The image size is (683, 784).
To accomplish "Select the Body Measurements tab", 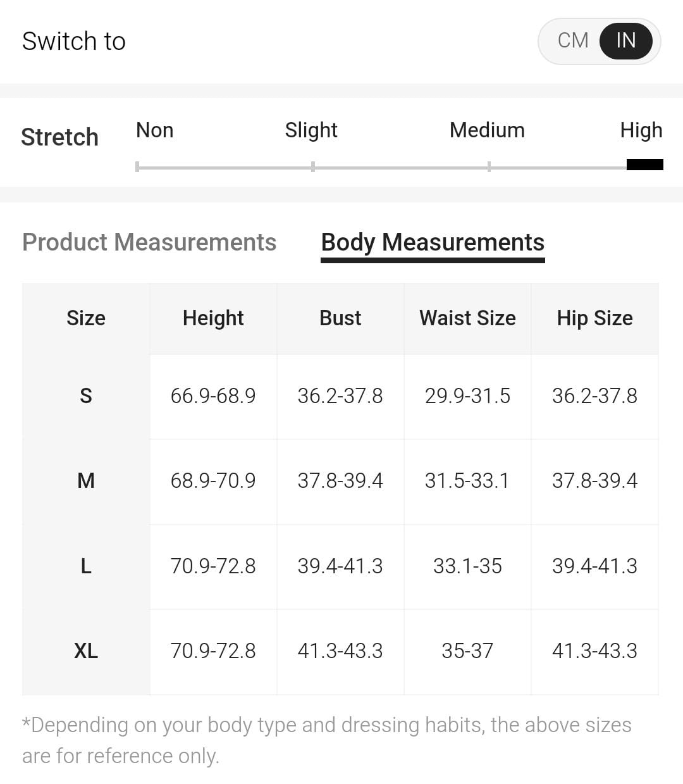I will tap(433, 242).
